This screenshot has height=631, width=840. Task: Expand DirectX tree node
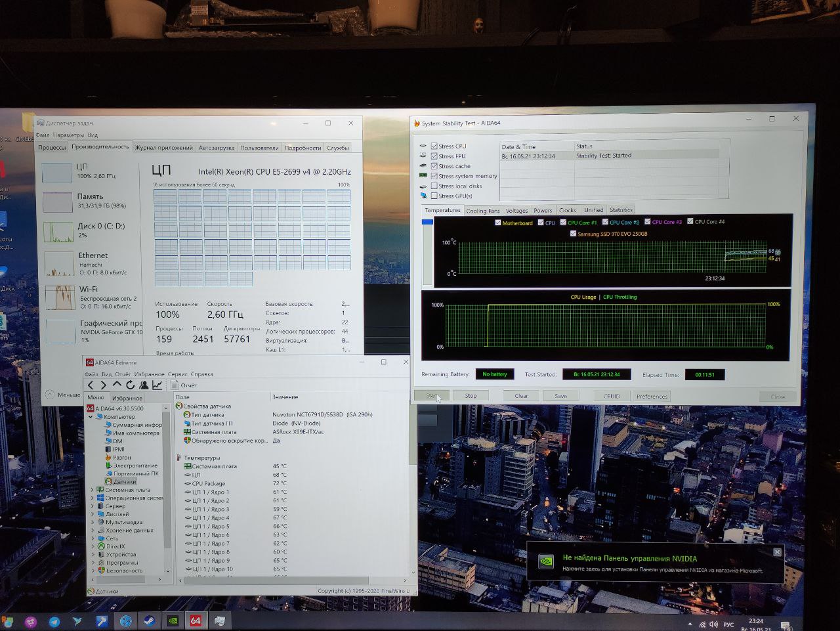[92, 546]
